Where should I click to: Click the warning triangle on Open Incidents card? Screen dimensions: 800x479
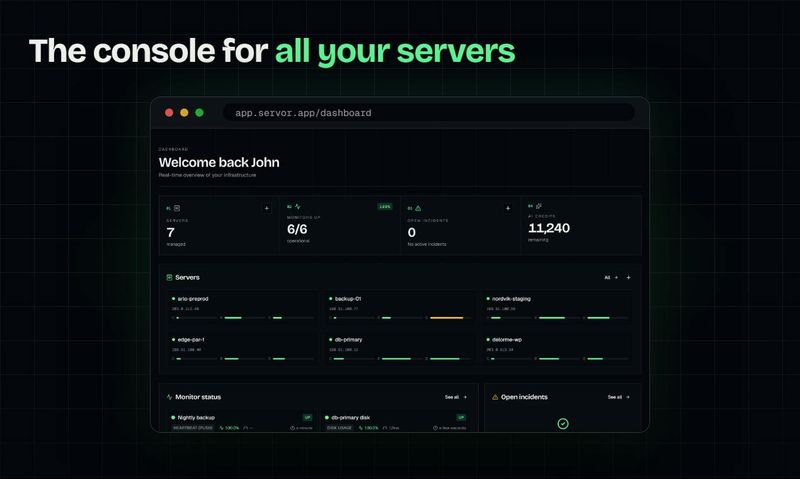click(418, 208)
